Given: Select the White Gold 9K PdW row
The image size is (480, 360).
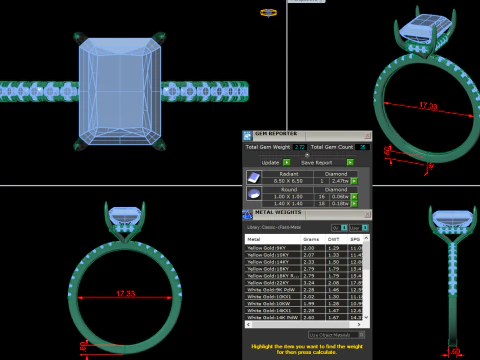Looking at the screenshot, I should (x=304, y=290).
